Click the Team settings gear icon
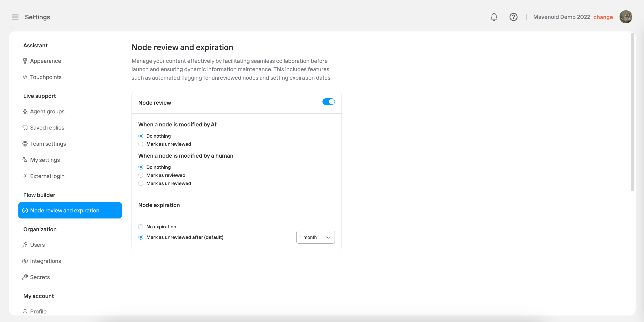The image size is (644, 322). (x=25, y=144)
